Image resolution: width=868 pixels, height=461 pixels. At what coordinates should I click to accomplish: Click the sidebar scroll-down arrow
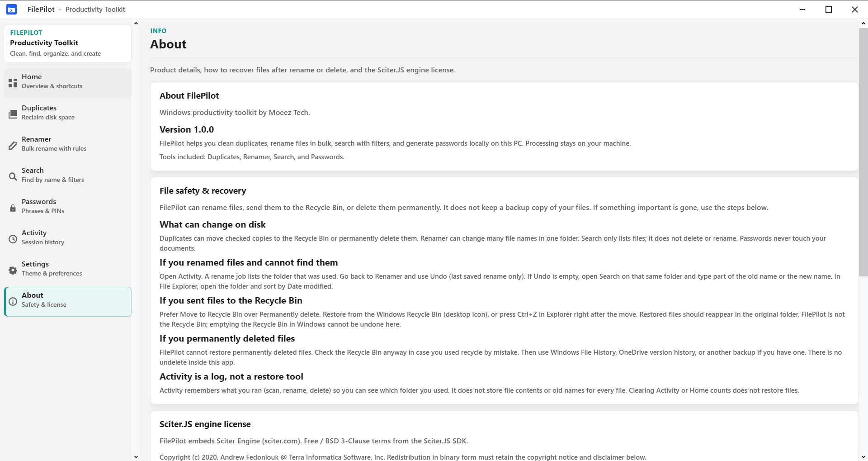(x=136, y=457)
